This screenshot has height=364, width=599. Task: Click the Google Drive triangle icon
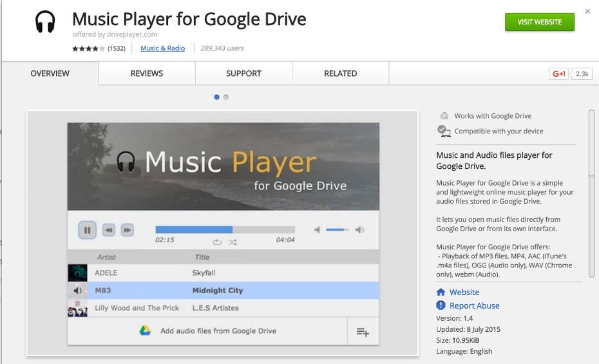[145, 330]
